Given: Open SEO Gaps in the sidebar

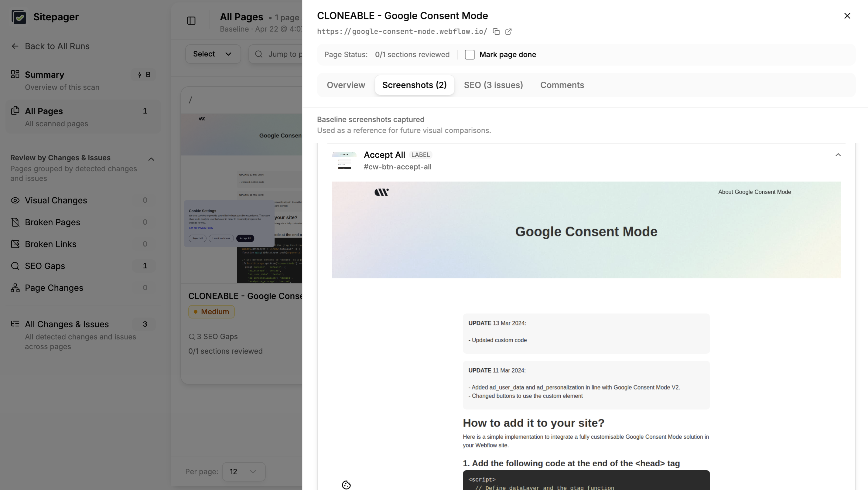Looking at the screenshot, I should 45,266.
